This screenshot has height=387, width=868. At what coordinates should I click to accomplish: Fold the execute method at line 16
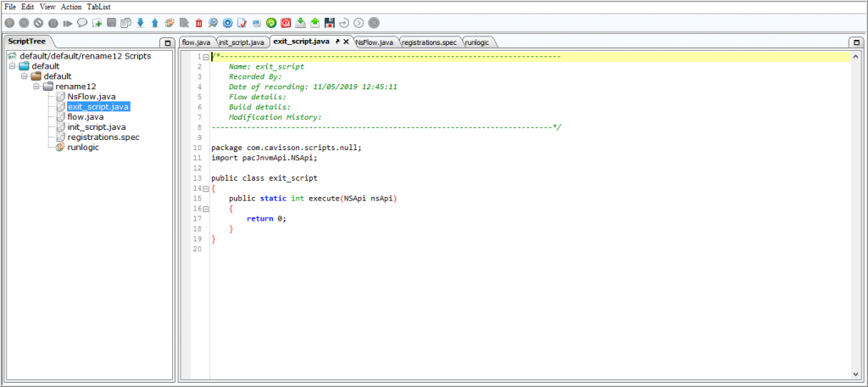click(206, 209)
